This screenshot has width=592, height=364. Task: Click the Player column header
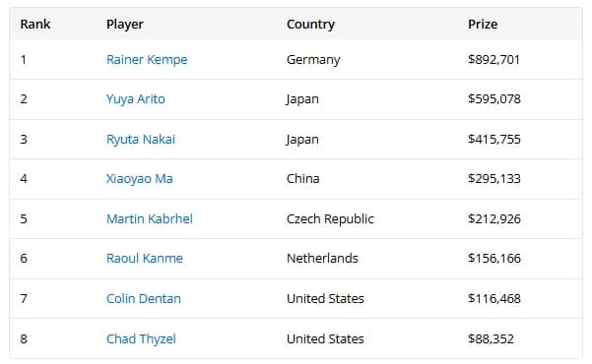pyautogui.click(x=124, y=25)
